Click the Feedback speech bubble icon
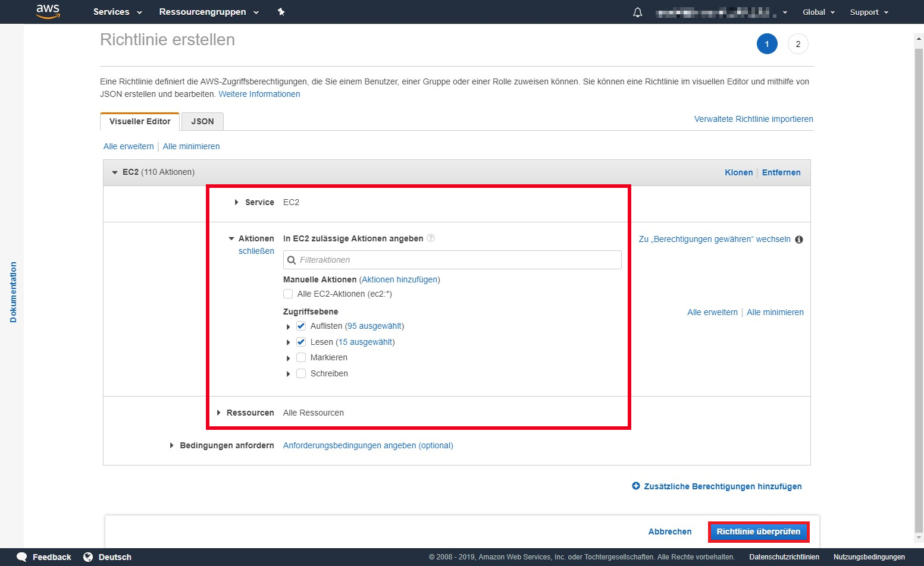Screen dimensions: 924x566 point(22,557)
